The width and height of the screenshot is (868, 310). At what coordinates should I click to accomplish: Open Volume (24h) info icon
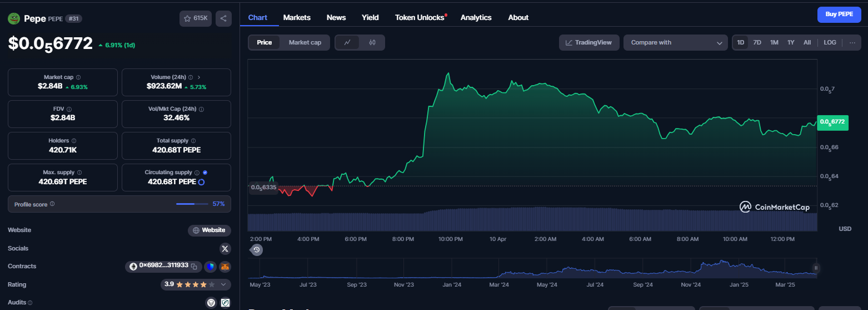[x=191, y=77]
